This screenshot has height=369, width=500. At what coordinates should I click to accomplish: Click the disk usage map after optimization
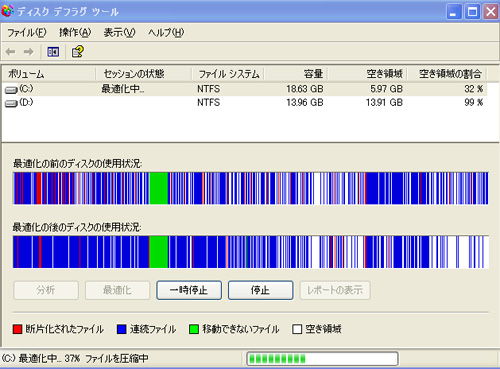[251, 252]
